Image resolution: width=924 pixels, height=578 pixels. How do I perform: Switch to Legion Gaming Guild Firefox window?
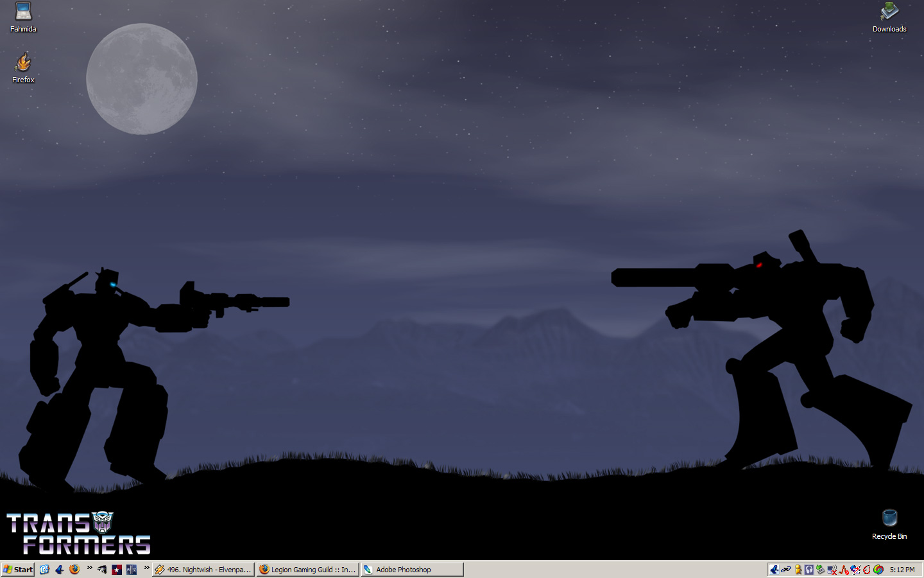click(307, 570)
